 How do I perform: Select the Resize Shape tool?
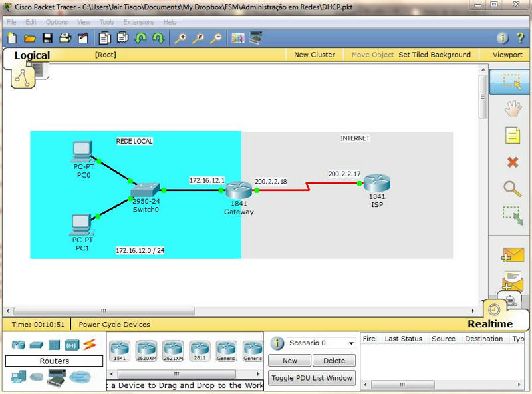pyautogui.click(x=513, y=216)
